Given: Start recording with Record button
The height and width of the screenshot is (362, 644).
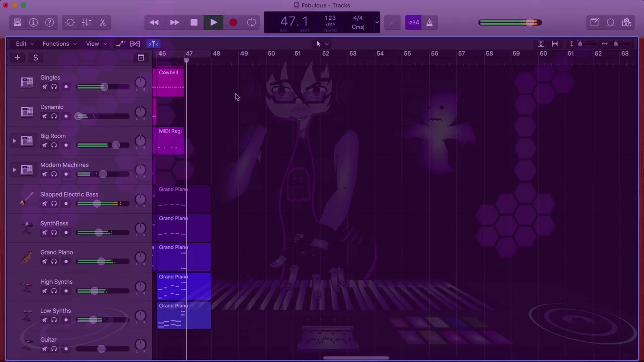Looking at the screenshot, I should (x=233, y=22).
